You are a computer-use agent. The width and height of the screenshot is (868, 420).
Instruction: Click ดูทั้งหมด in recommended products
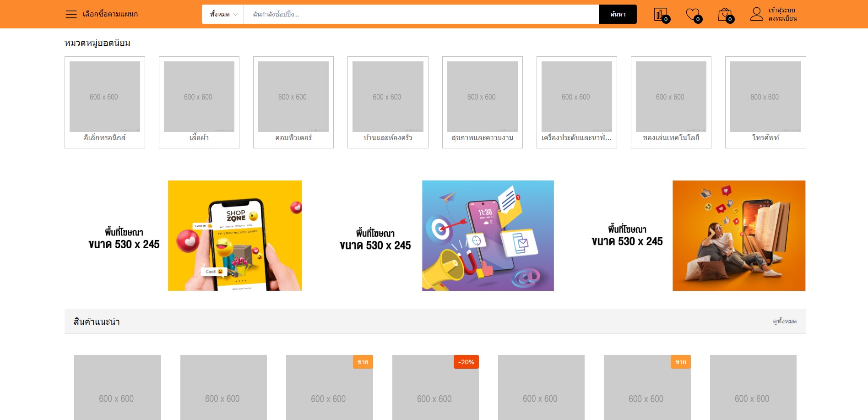click(785, 322)
